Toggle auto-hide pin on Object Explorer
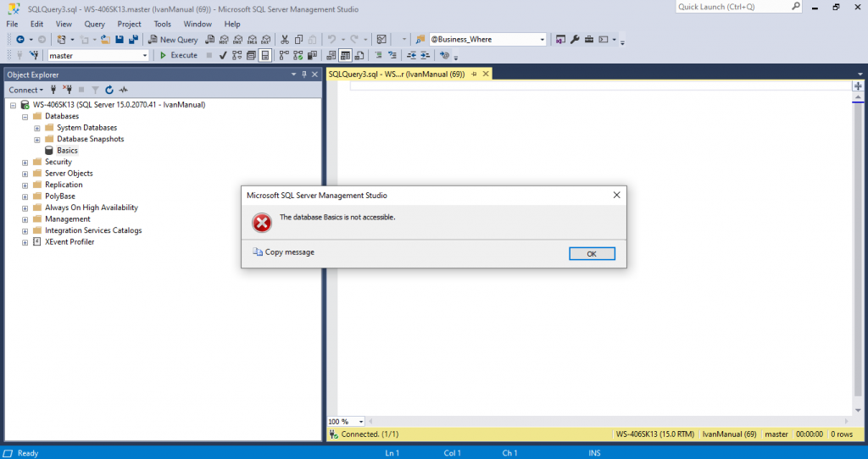The height and width of the screenshot is (459, 868). click(x=304, y=75)
